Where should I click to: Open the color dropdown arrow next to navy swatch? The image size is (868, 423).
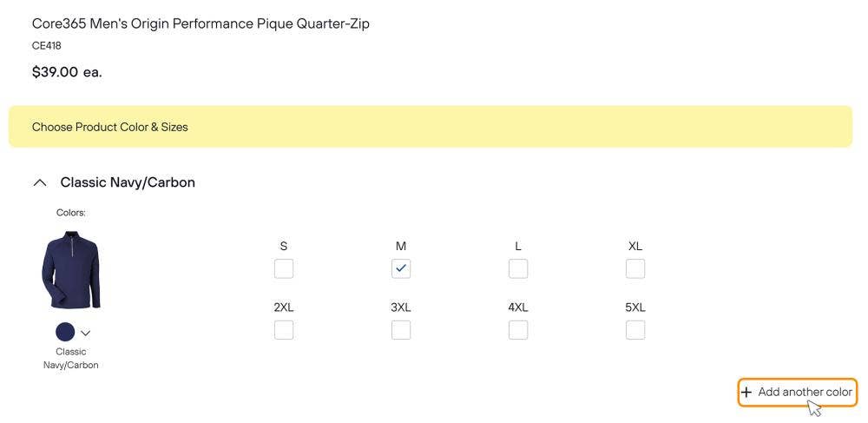pos(85,333)
